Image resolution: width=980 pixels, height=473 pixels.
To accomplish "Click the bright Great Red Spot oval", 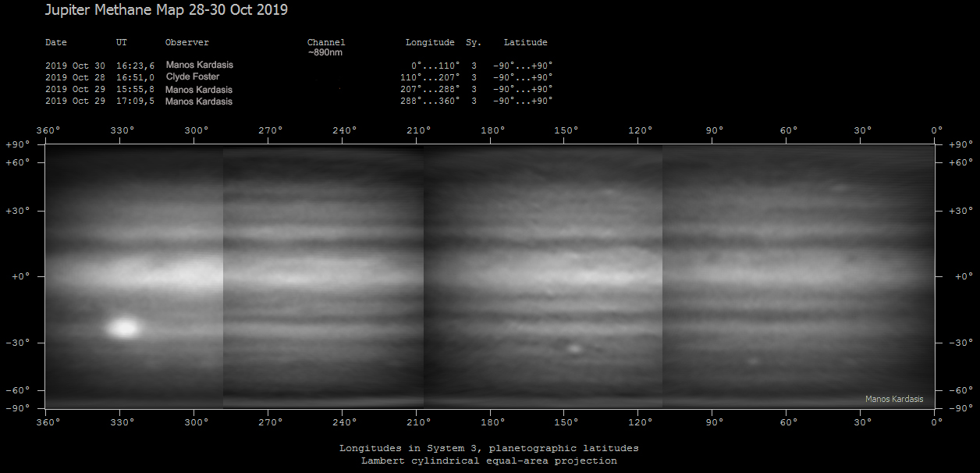I will coord(123,328).
